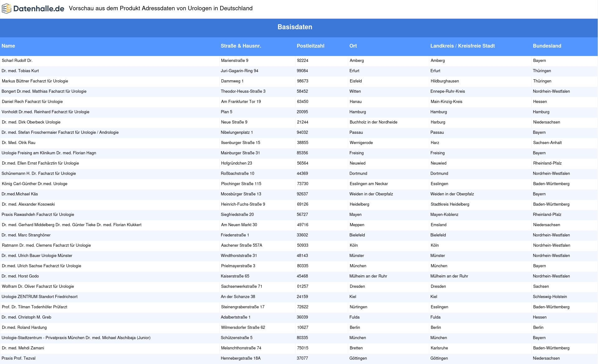
Task: Select the Straße & Hausnr. column header
Action: (x=241, y=46)
